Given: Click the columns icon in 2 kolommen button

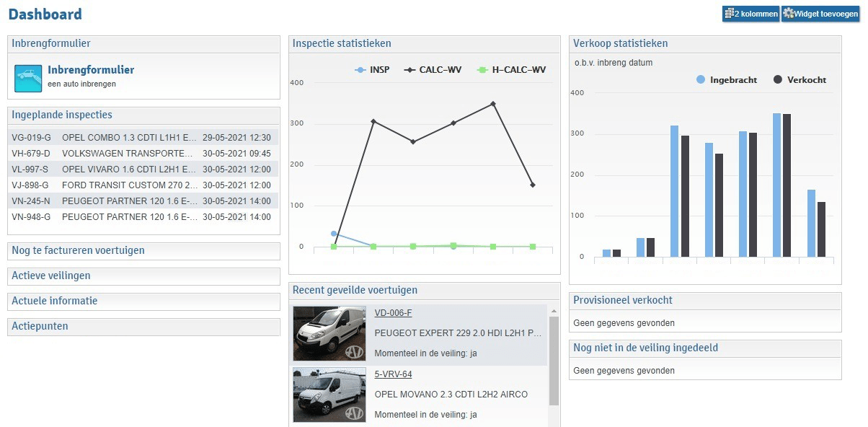Looking at the screenshot, I should tap(730, 14).
